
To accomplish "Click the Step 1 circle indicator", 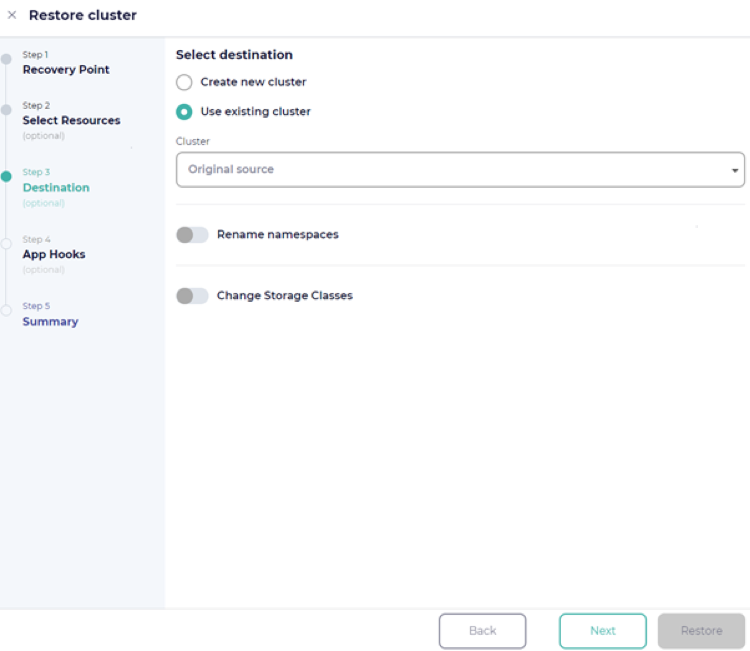I will click(6, 59).
